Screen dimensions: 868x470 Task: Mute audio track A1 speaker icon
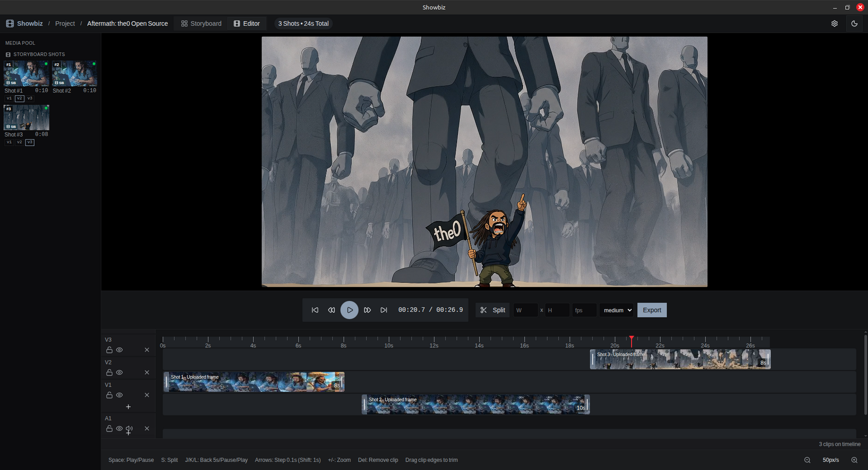tap(129, 429)
